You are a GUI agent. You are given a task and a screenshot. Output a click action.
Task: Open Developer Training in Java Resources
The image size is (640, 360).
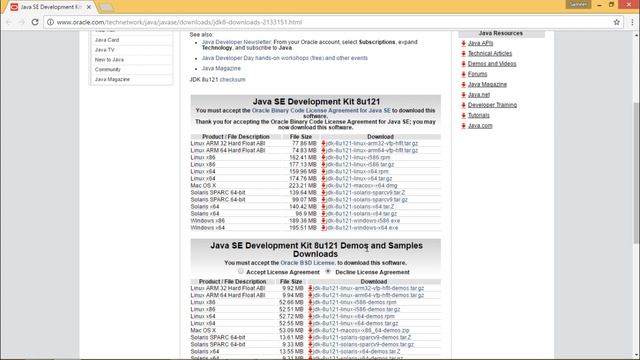pos(492,105)
